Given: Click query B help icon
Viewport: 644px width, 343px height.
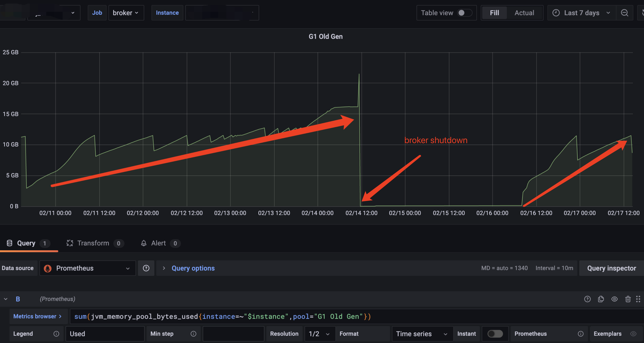Looking at the screenshot, I should 587,299.
